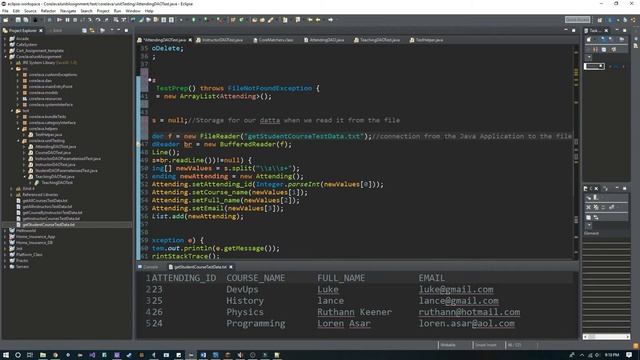640x360 pixels.
Task: Open File Explorer from the taskbar
Action: coord(42,355)
